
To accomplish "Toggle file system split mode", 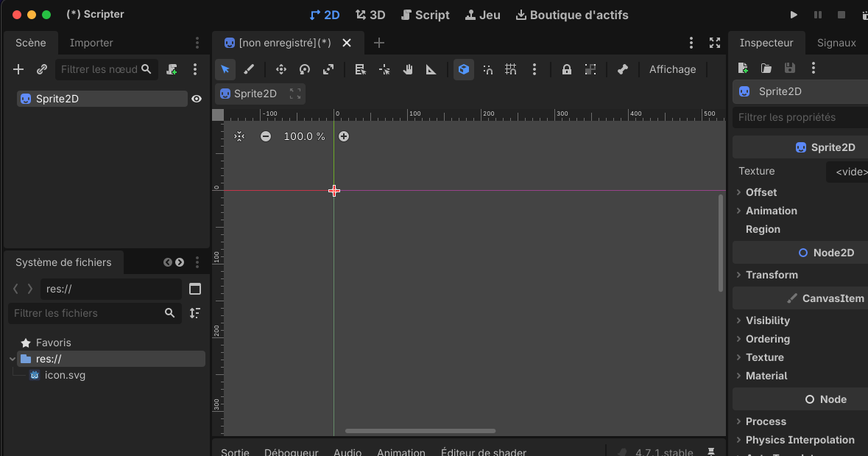I will (x=195, y=289).
